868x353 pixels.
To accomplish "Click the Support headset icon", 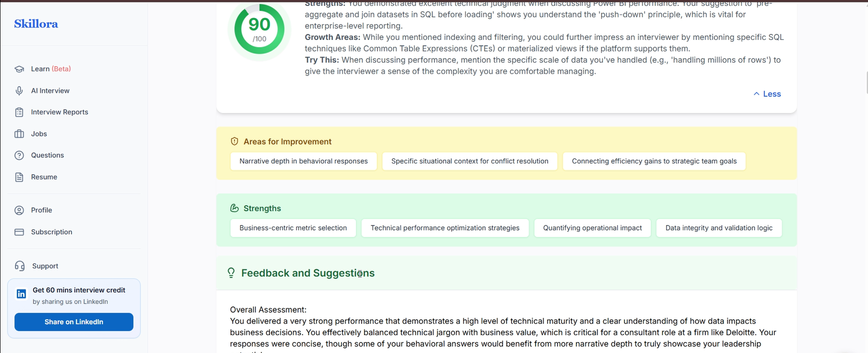I will [x=20, y=266].
